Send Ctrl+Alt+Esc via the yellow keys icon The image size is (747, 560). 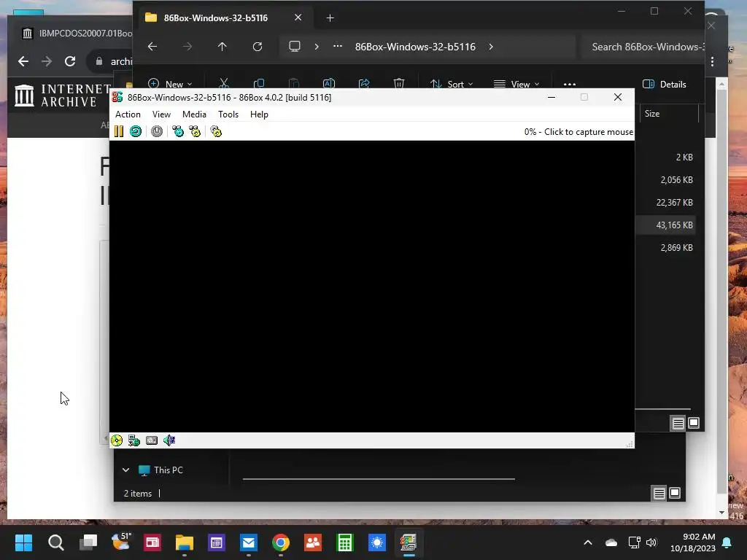click(195, 131)
